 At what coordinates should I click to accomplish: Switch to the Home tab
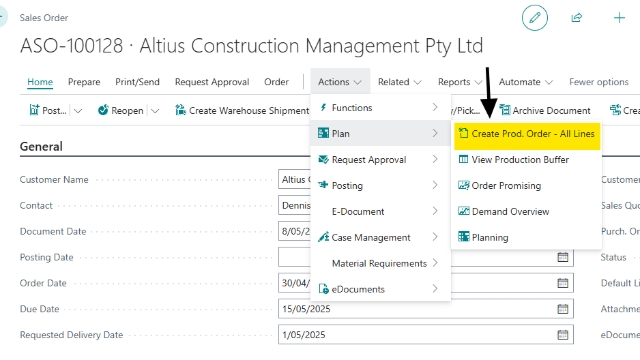pos(40,82)
